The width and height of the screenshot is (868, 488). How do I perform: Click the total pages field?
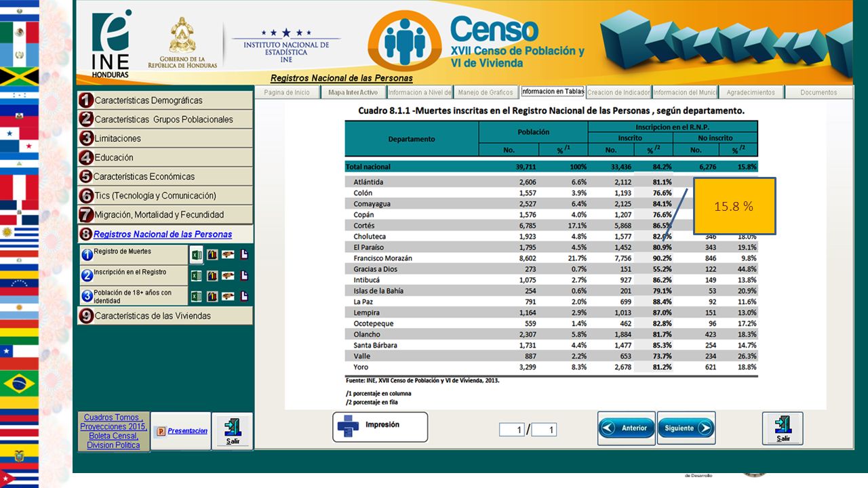click(544, 430)
